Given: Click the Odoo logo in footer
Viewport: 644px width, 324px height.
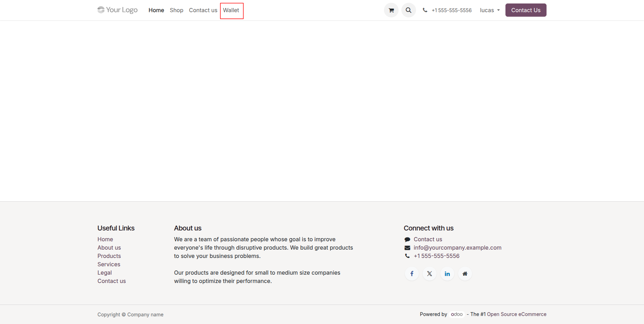Looking at the screenshot, I should pyautogui.click(x=457, y=314).
